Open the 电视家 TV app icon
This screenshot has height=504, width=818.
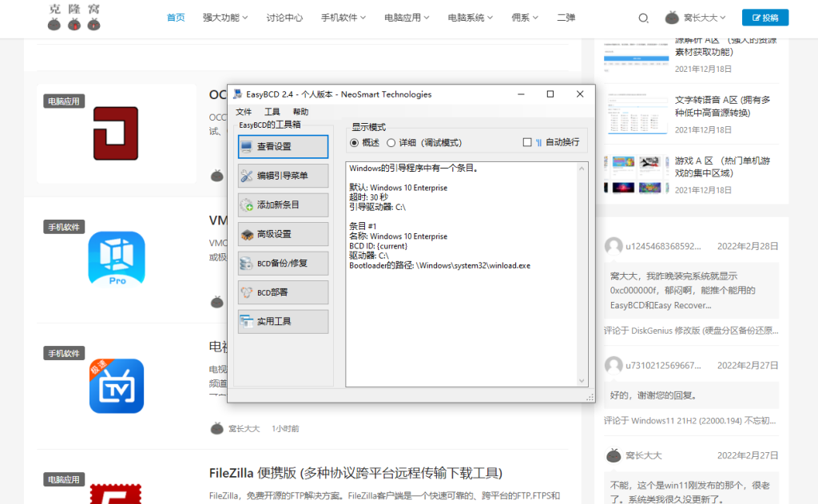point(117,386)
